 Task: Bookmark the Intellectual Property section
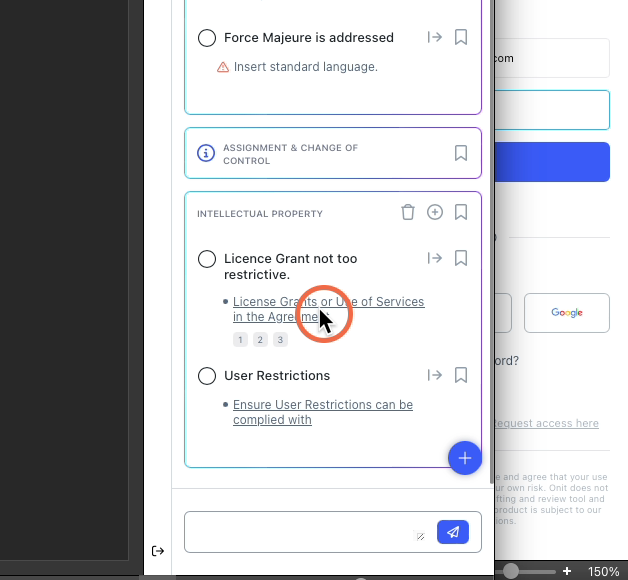(461, 212)
